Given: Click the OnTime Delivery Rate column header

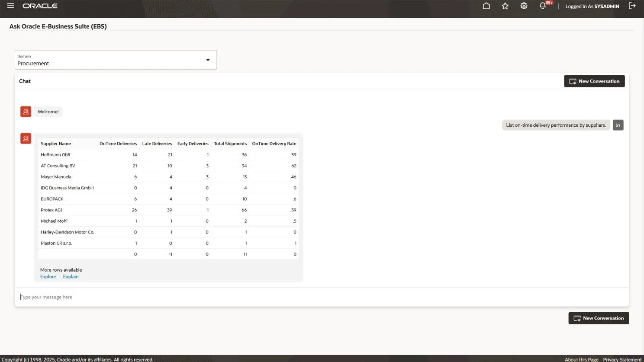Looking at the screenshot, I should pyautogui.click(x=274, y=144).
